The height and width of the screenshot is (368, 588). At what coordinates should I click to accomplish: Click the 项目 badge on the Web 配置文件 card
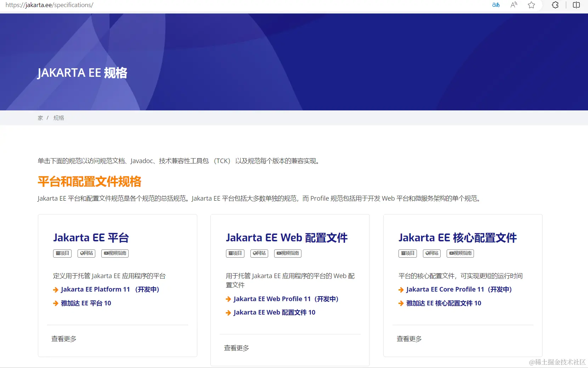(235, 253)
